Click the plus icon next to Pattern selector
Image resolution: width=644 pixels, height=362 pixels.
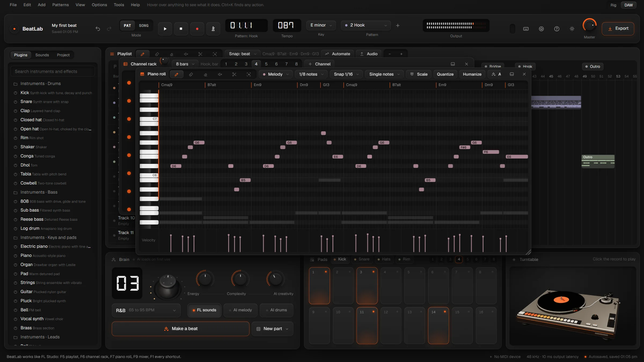[398, 25]
